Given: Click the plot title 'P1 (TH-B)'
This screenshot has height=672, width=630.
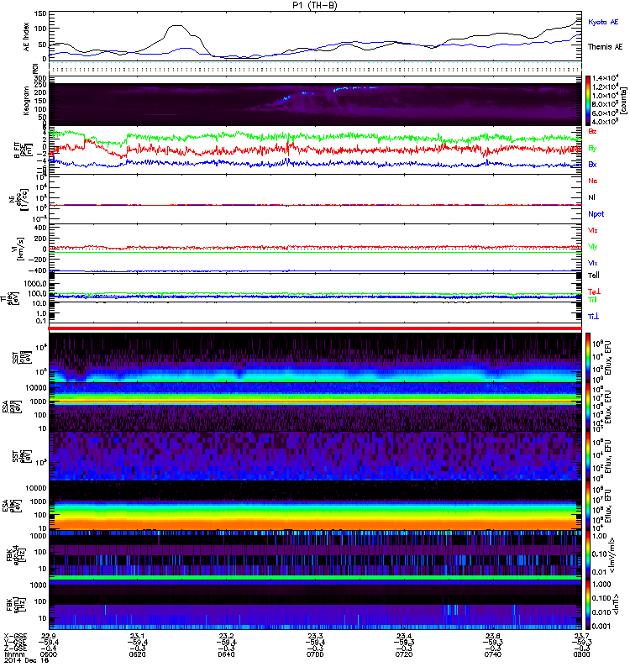Looking at the screenshot, I should pos(315,5).
